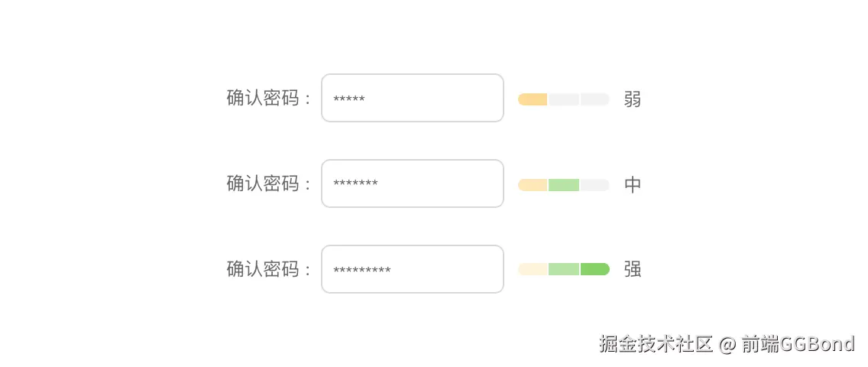Click the orange first segment of the weak strength bar

[533, 99]
